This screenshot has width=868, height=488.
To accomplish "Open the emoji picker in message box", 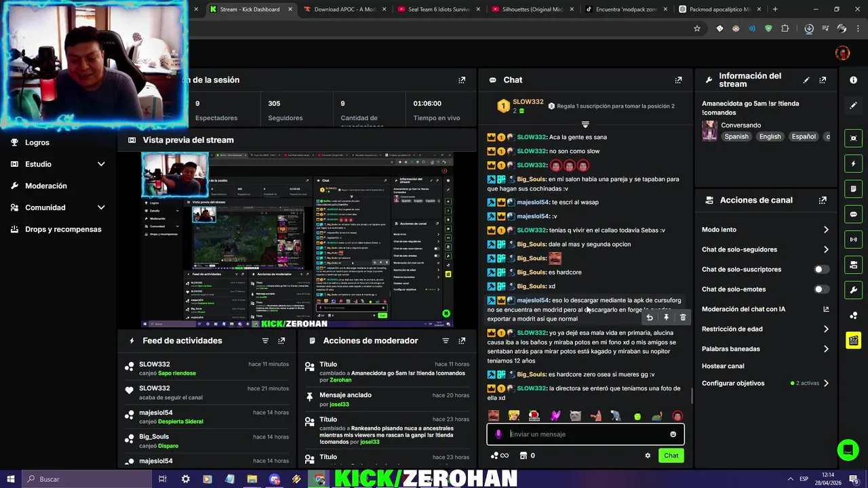I will tap(673, 434).
